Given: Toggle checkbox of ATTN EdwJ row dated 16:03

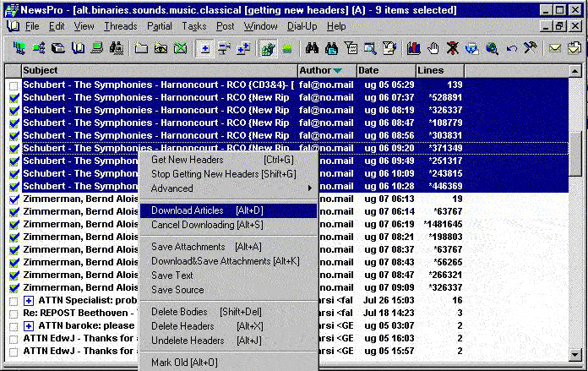Looking at the screenshot, I should pos(14,339).
